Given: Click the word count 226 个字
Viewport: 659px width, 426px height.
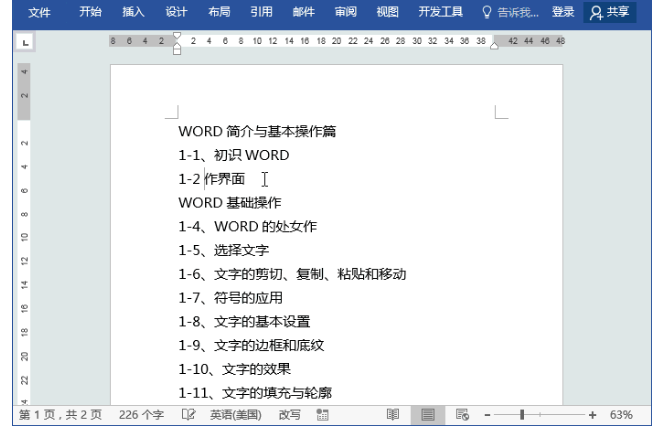Looking at the screenshot, I should point(141,415).
